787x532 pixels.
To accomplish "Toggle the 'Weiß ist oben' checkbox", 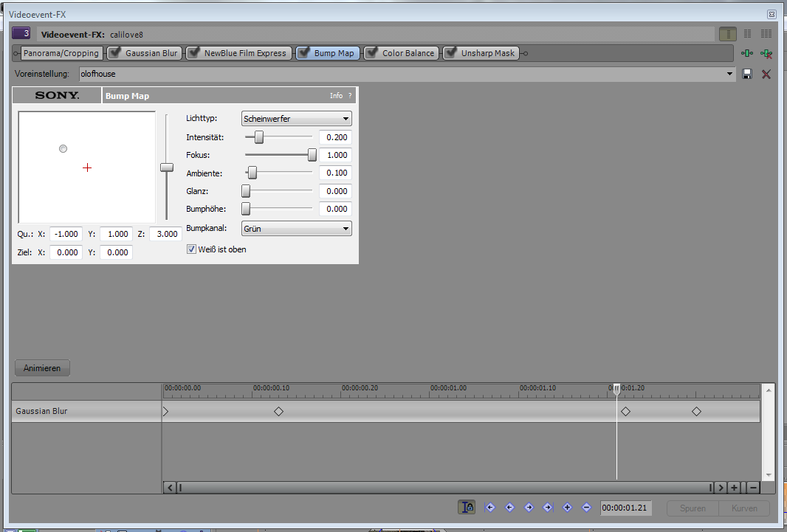I will pyautogui.click(x=192, y=249).
